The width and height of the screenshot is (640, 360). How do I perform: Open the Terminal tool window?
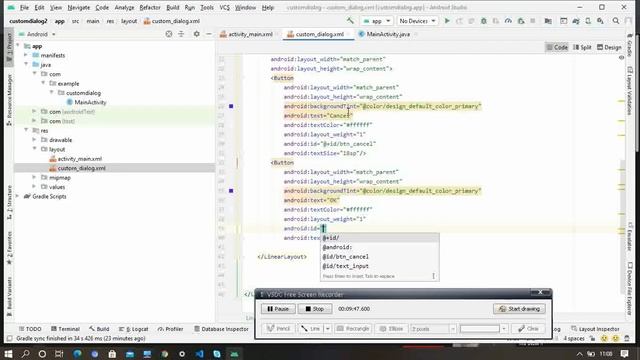pyautogui.click(x=65, y=329)
